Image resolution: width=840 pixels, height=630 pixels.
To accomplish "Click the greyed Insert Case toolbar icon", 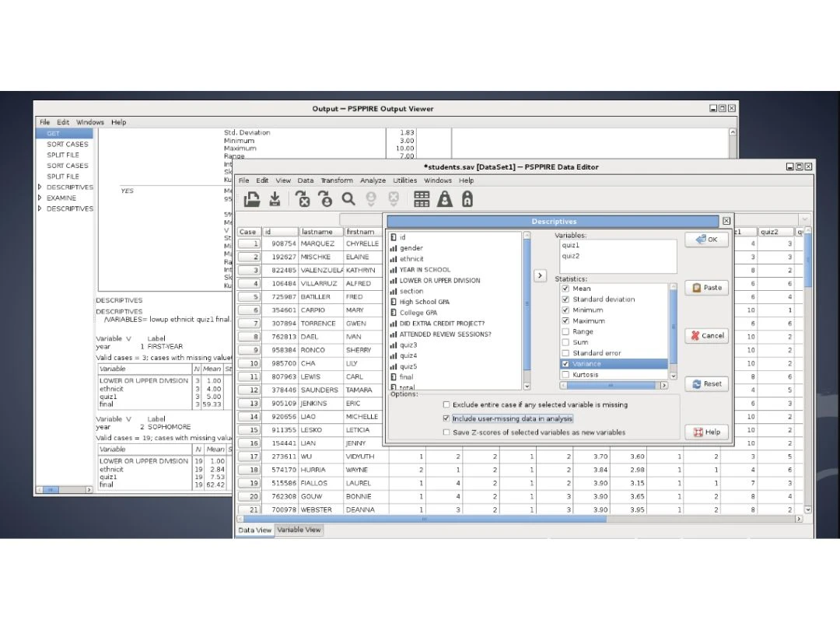I will pyautogui.click(x=371, y=199).
